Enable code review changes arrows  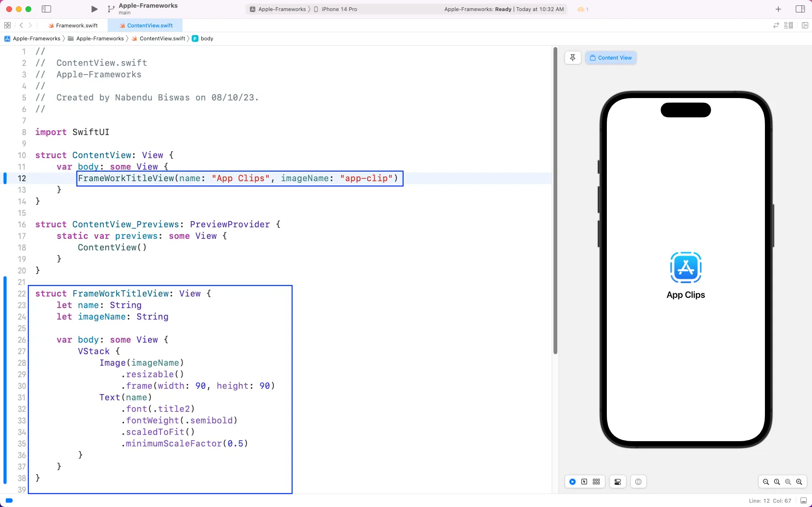(776, 25)
